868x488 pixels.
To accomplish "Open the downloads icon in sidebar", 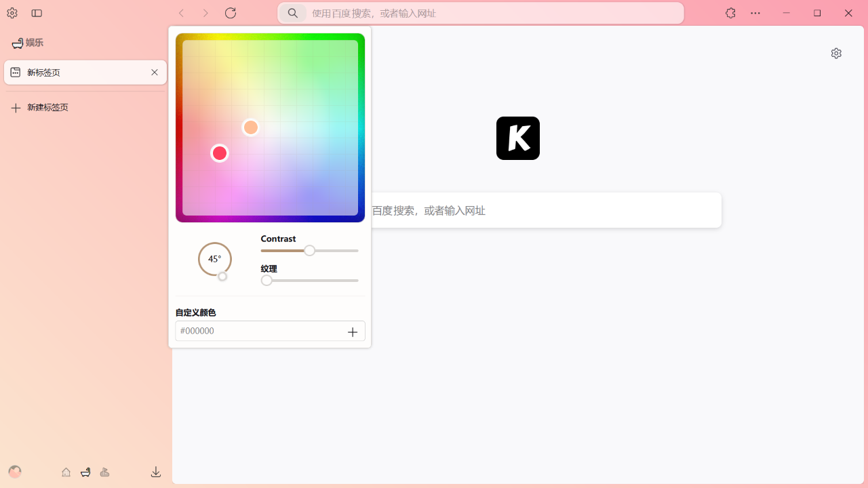I will coord(156,472).
